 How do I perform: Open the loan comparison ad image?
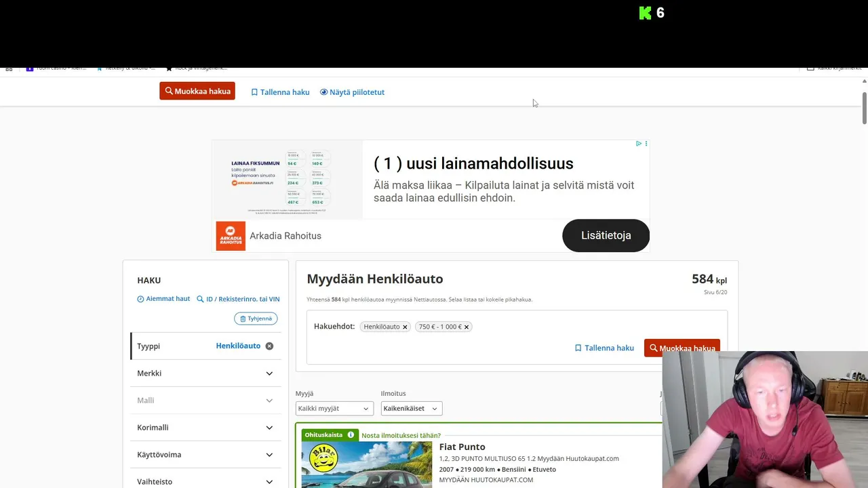point(287,179)
